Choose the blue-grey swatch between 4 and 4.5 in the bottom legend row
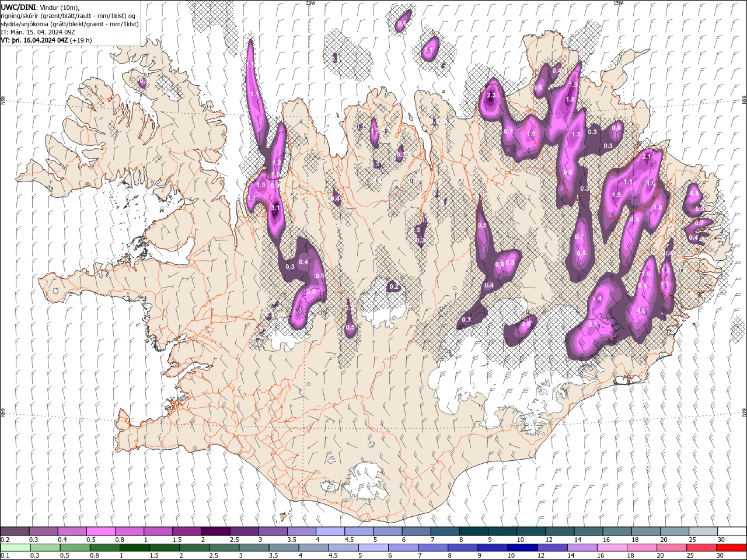 point(313,548)
